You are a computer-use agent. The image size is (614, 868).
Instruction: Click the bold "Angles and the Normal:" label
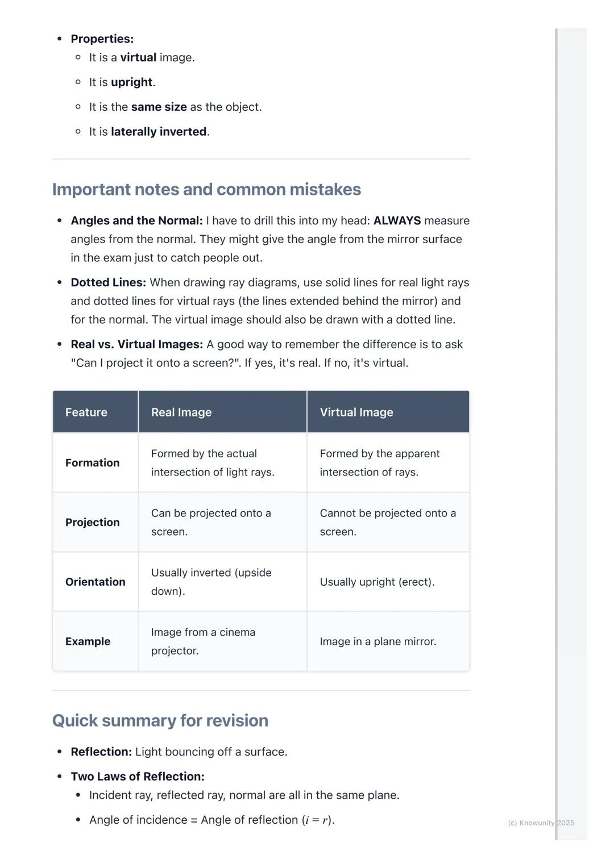(136, 220)
